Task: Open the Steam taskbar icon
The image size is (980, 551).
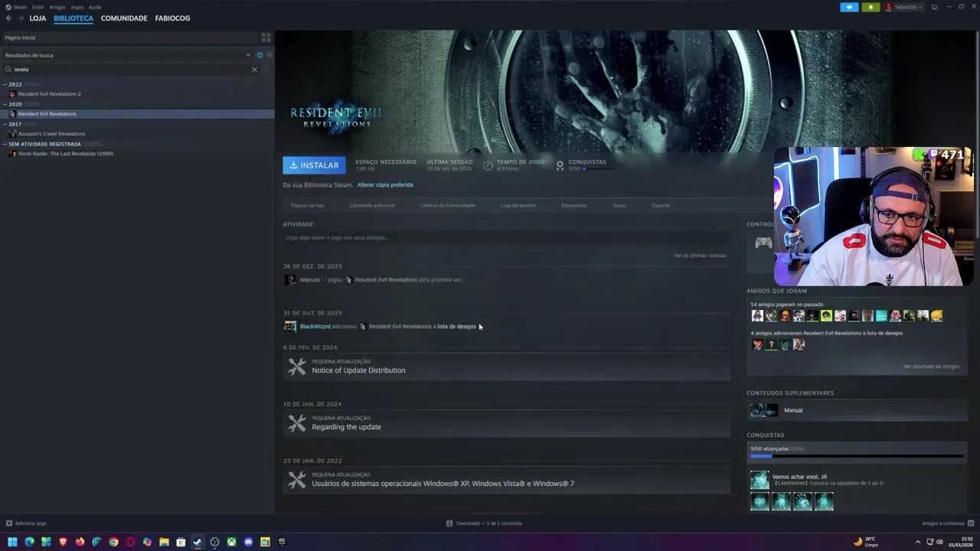Action: point(198,542)
